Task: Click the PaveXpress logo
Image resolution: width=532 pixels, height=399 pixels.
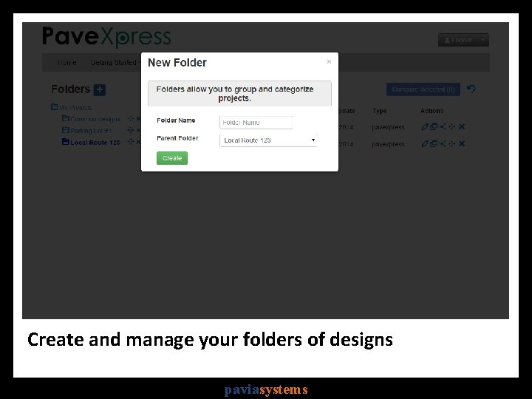Action: [106, 37]
